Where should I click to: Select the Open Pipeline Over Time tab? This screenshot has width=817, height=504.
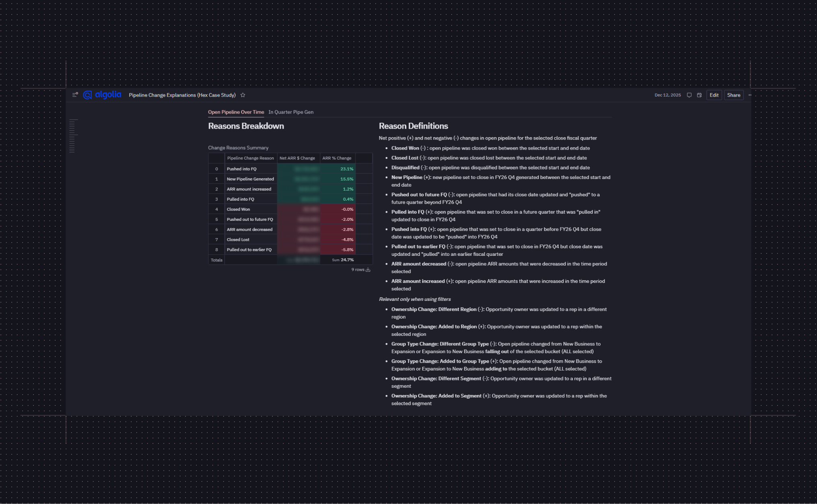(236, 112)
